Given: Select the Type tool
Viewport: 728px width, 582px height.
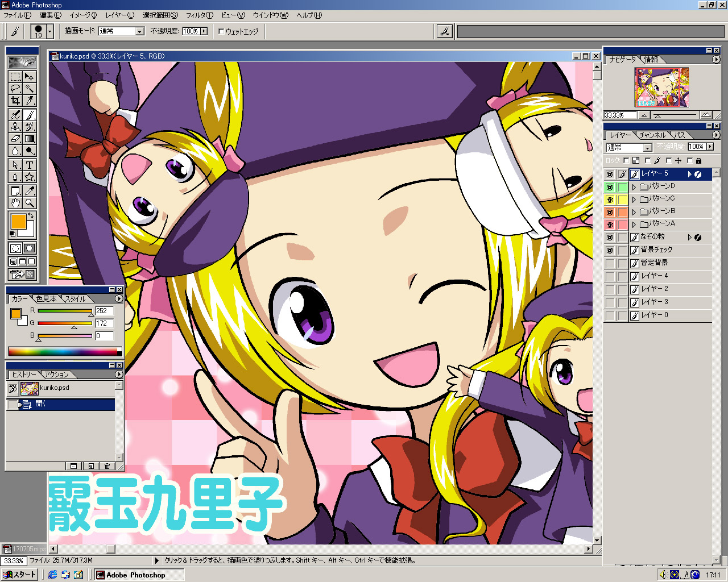Looking at the screenshot, I should pos(30,165).
